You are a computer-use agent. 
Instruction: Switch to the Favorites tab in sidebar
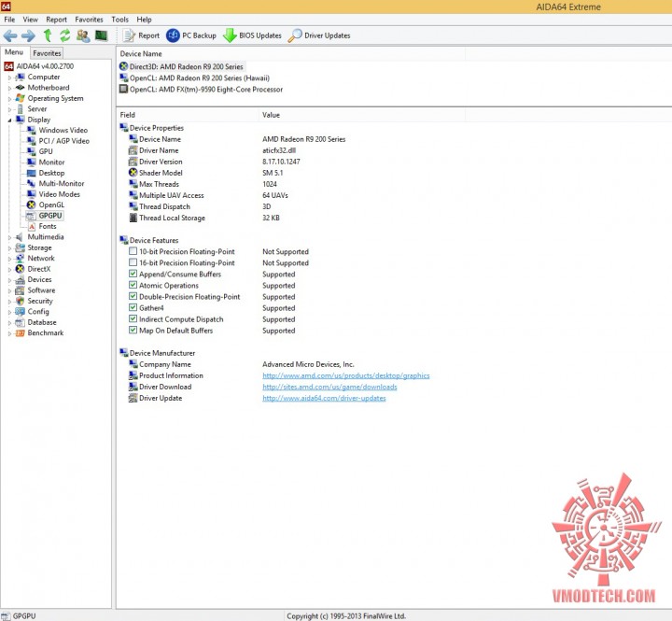click(x=47, y=53)
